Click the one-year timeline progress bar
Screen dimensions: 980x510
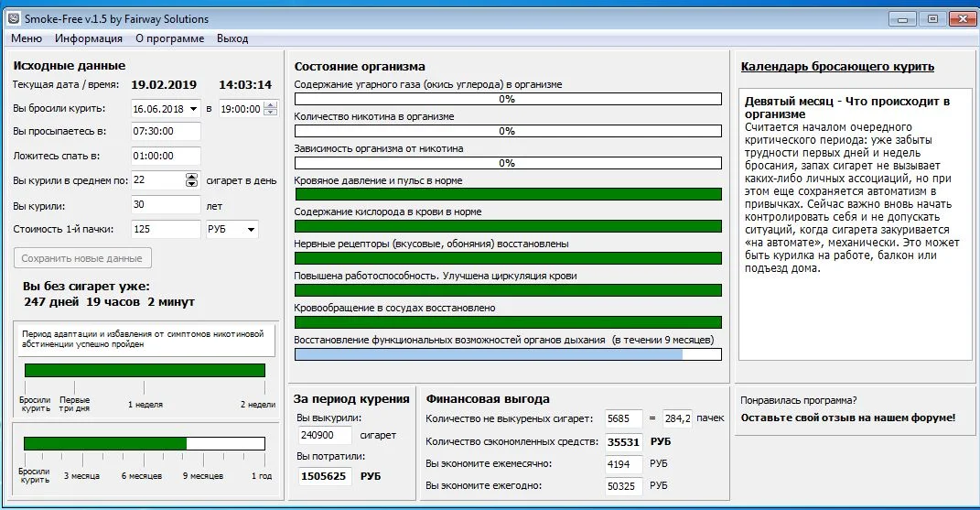click(x=144, y=443)
